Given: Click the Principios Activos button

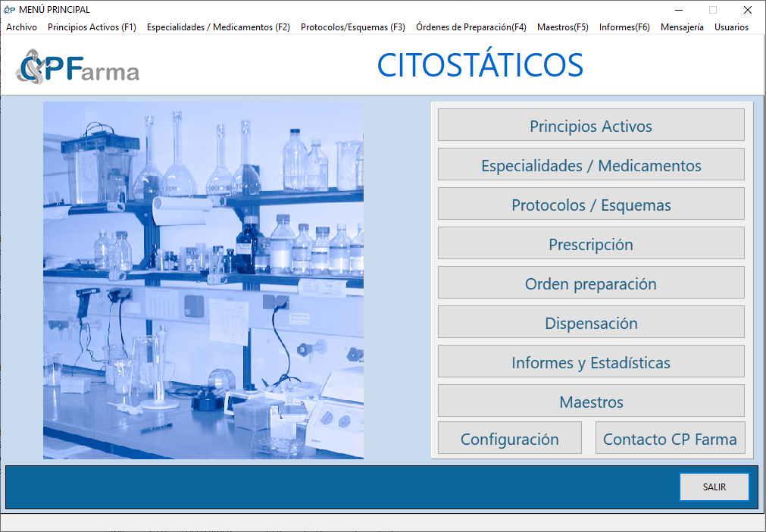Looking at the screenshot, I should coord(591,125).
